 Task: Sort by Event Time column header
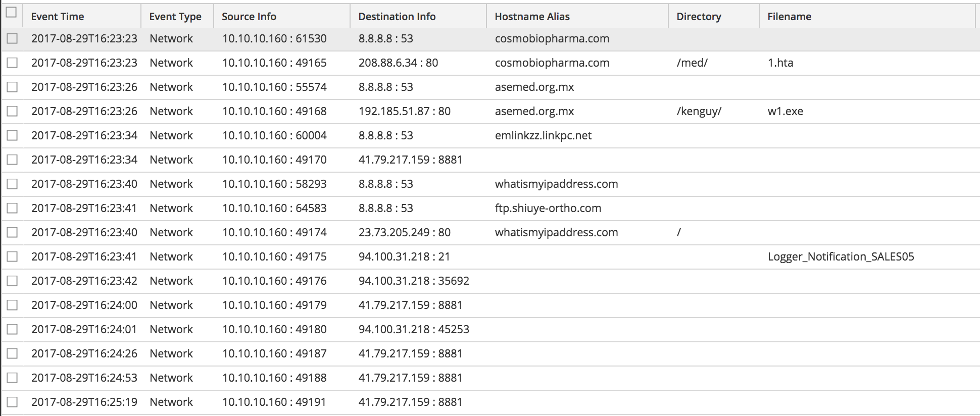[58, 17]
